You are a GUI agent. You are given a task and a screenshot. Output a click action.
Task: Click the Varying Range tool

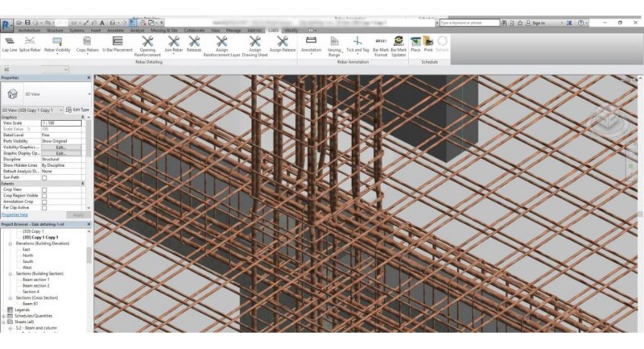point(334,47)
